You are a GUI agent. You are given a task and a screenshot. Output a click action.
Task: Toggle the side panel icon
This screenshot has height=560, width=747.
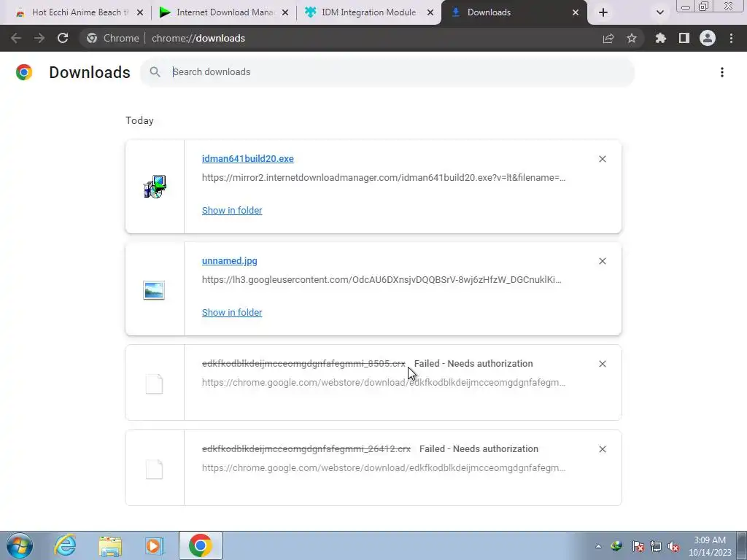coord(684,38)
